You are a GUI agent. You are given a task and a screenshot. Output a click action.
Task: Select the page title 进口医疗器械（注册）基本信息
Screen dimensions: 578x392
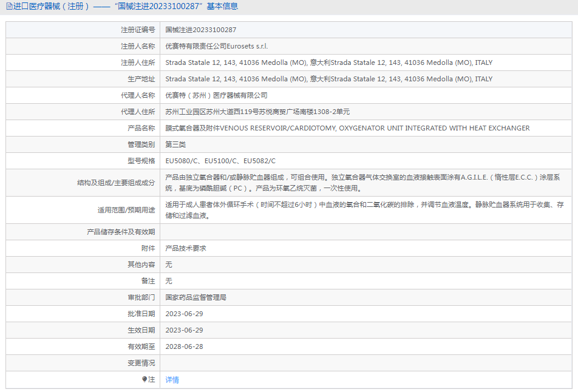tap(125, 6)
